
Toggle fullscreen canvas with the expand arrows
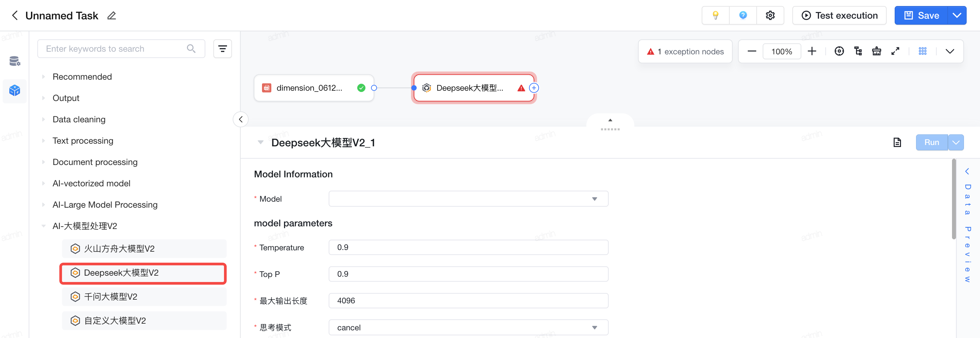[x=895, y=51]
